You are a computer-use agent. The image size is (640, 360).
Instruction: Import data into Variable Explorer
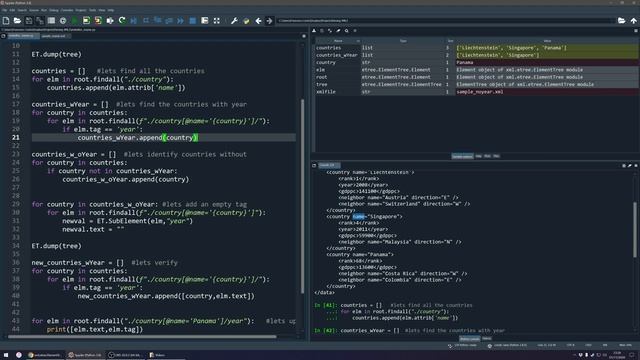coord(314,31)
